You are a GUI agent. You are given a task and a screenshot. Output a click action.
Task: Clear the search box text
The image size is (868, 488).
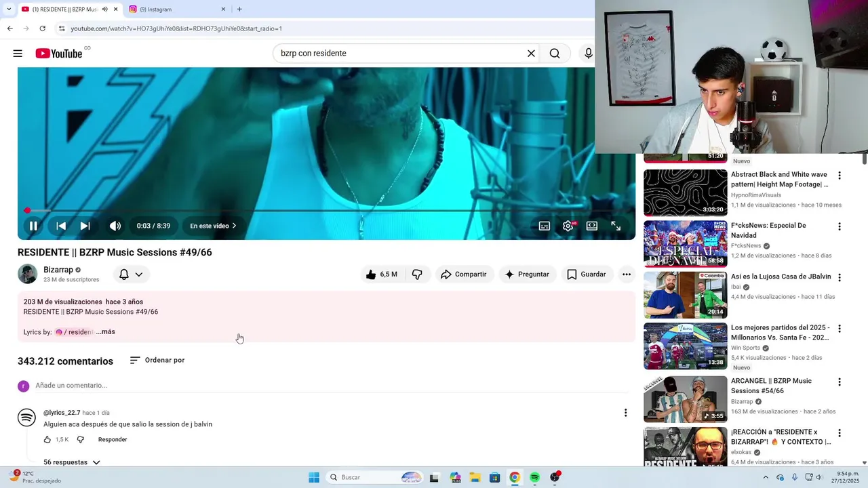pyautogui.click(x=531, y=54)
